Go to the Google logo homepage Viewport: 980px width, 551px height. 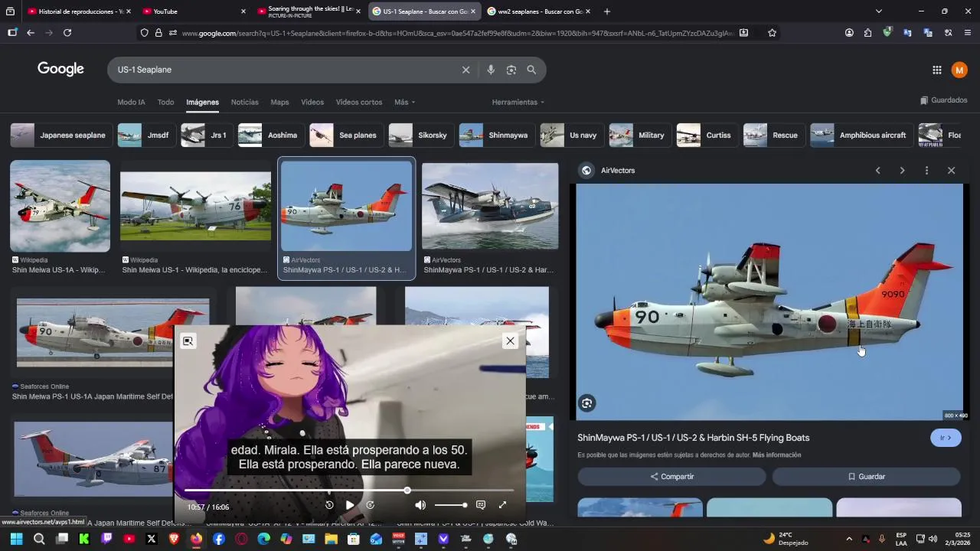click(60, 69)
